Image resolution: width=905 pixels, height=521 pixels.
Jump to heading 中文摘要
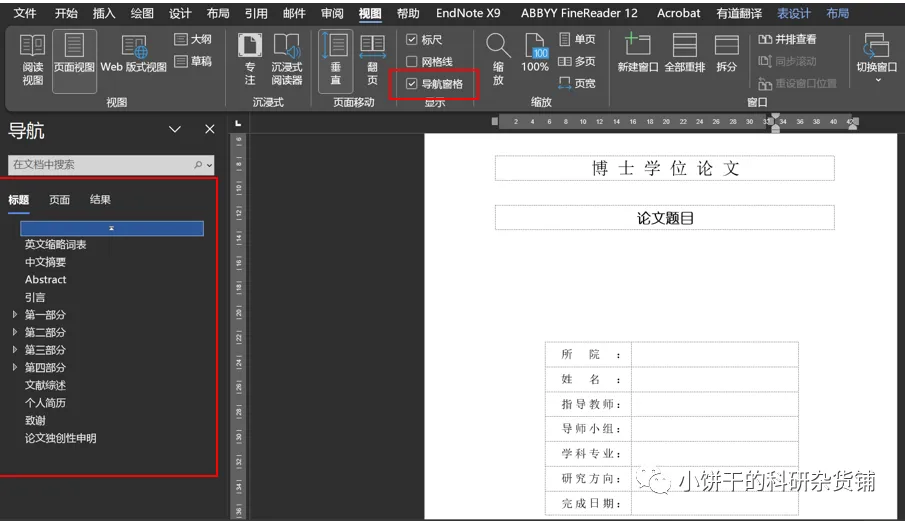click(x=45, y=262)
